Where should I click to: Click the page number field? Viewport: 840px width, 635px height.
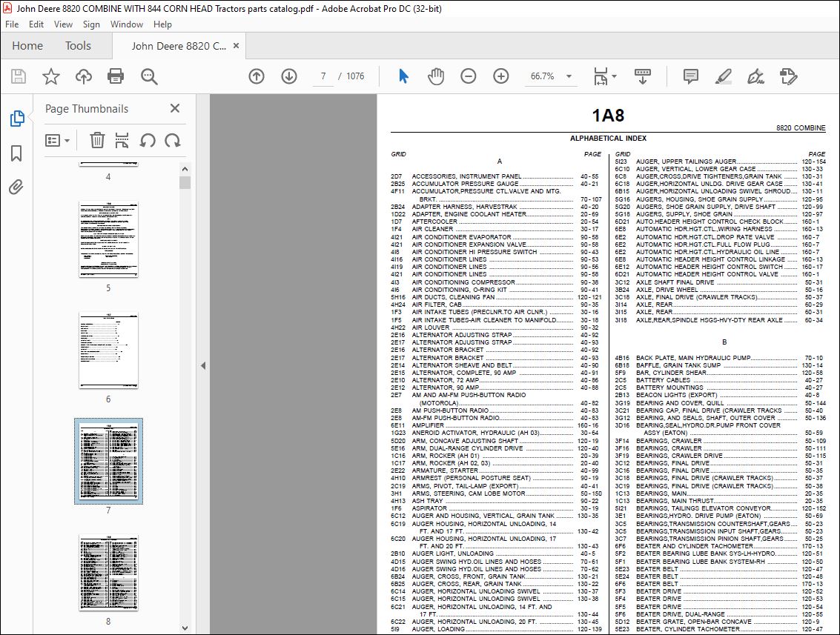(323, 76)
